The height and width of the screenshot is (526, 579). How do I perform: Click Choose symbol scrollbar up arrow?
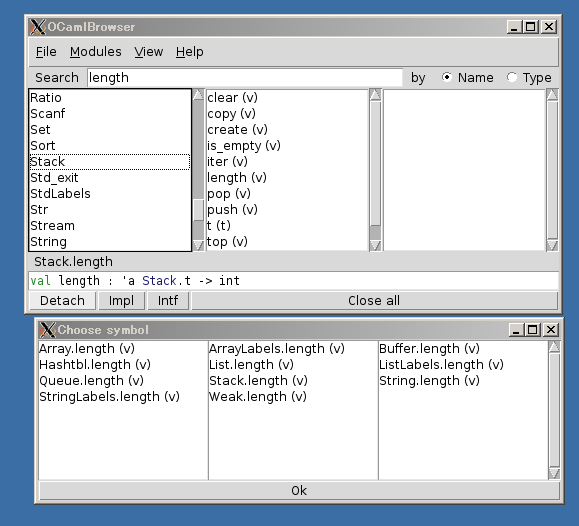554,347
